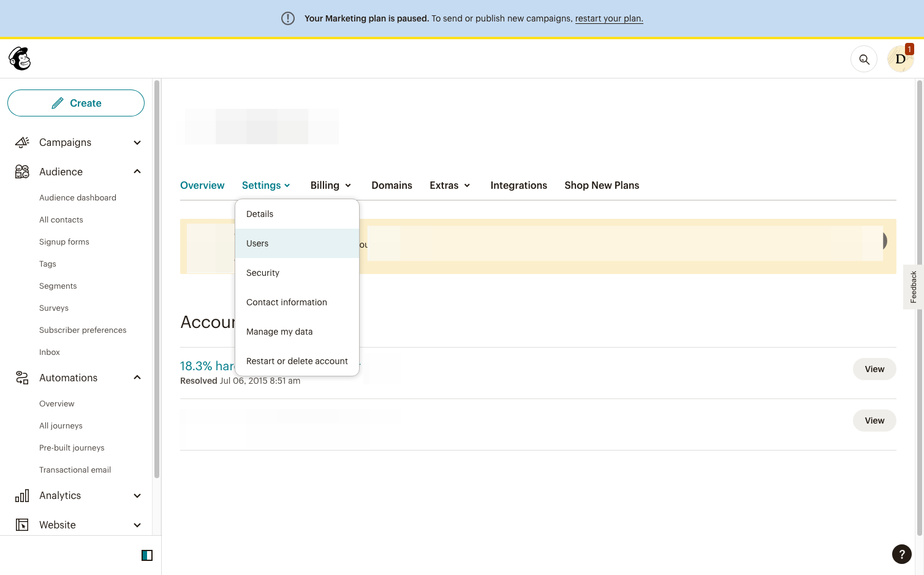Expand the Website section chevron

137,525
